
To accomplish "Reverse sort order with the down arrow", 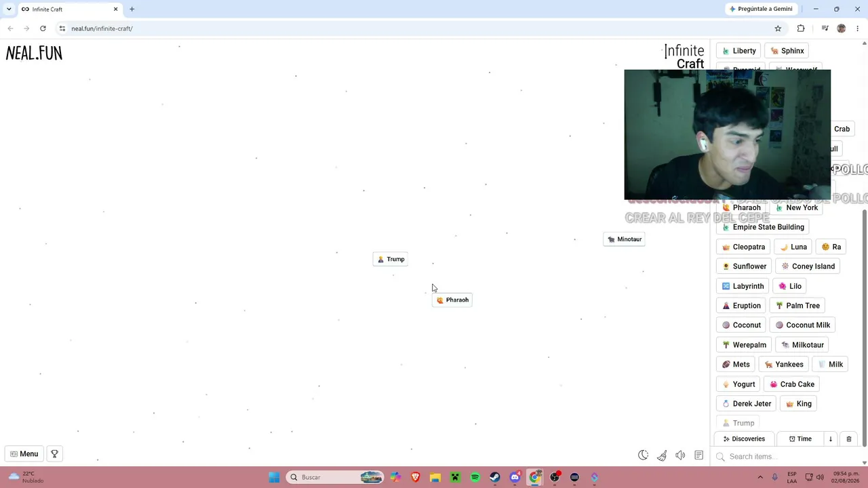I will click(x=830, y=439).
